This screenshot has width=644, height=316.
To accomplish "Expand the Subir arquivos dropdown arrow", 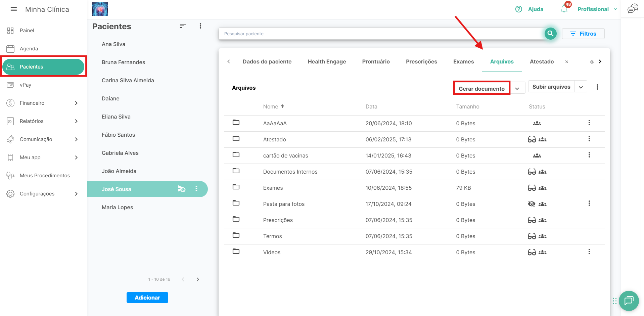I will tap(581, 87).
